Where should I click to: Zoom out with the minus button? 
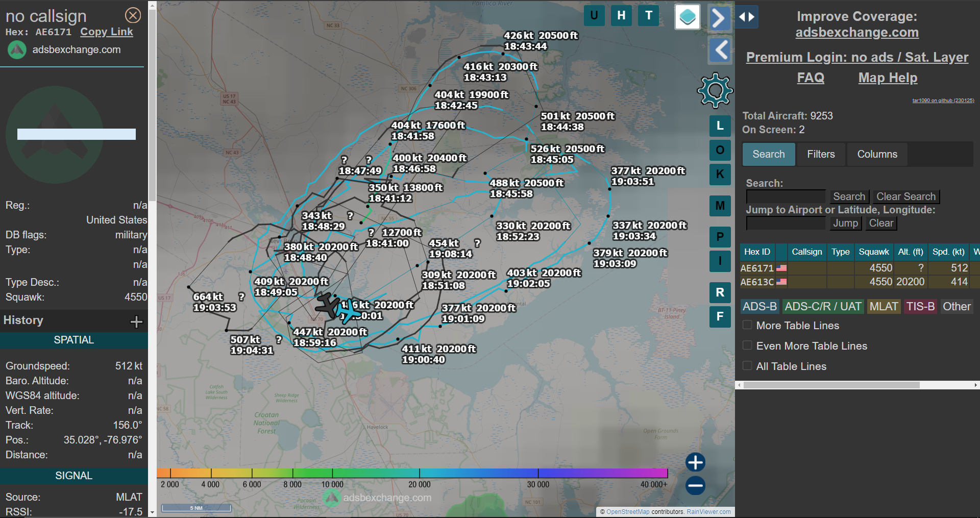tap(695, 485)
